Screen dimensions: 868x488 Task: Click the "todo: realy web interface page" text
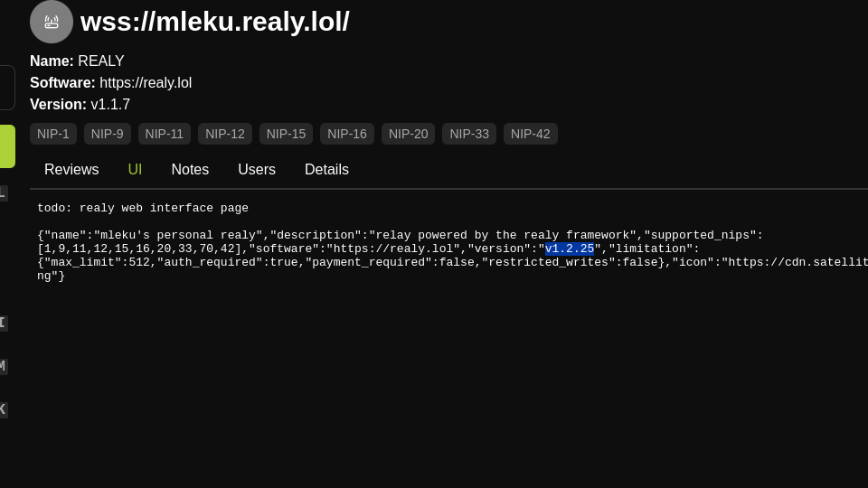pos(143,208)
